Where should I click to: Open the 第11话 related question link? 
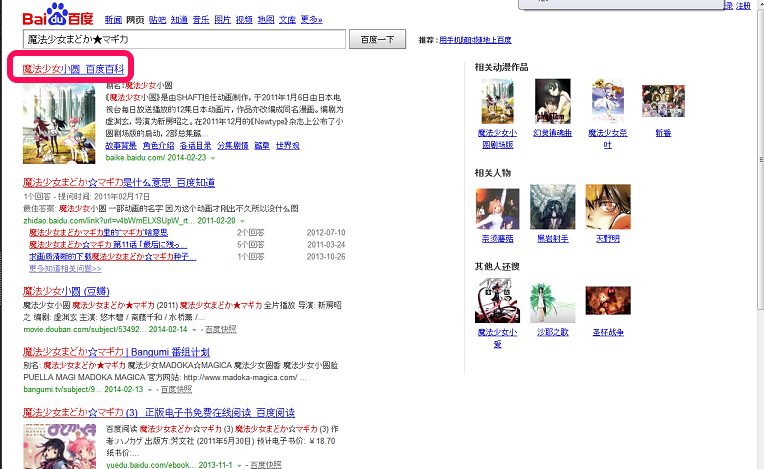pyautogui.click(x=108, y=244)
